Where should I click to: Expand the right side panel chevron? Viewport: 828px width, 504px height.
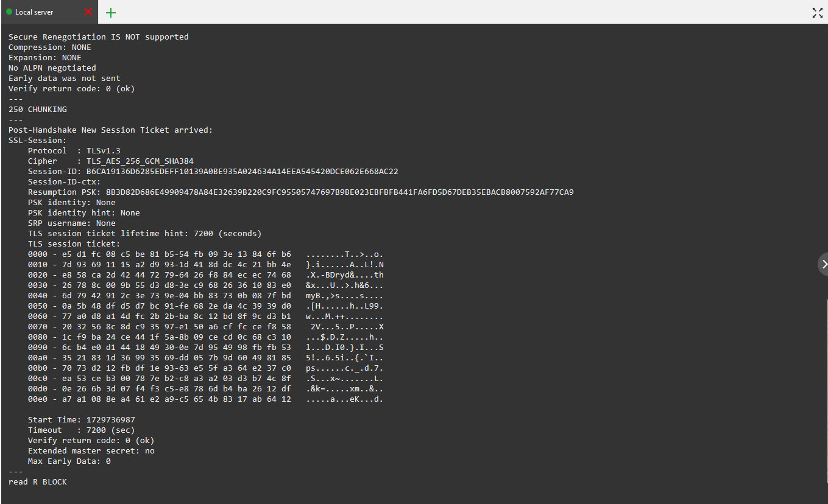pos(824,264)
